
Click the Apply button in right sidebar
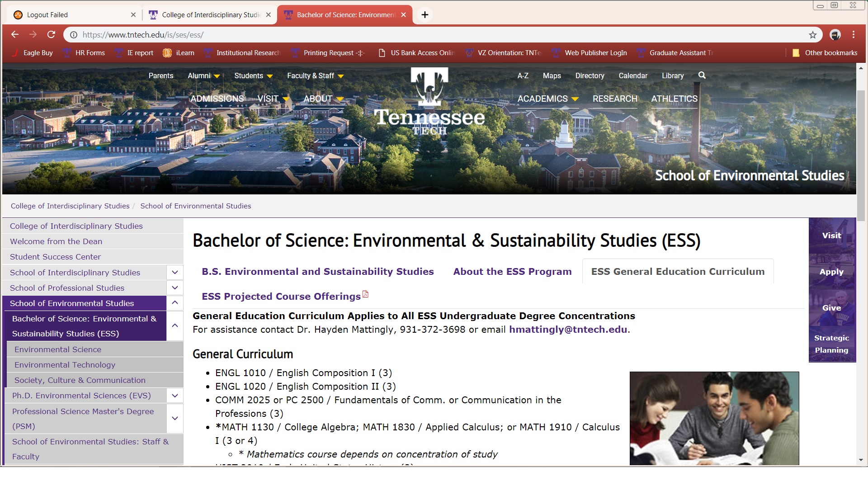pos(831,272)
